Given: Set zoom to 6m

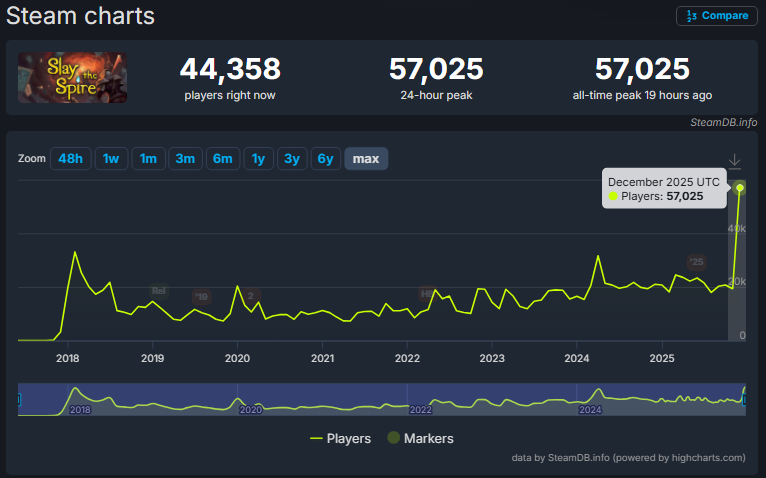Looking at the screenshot, I should (223, 159).
